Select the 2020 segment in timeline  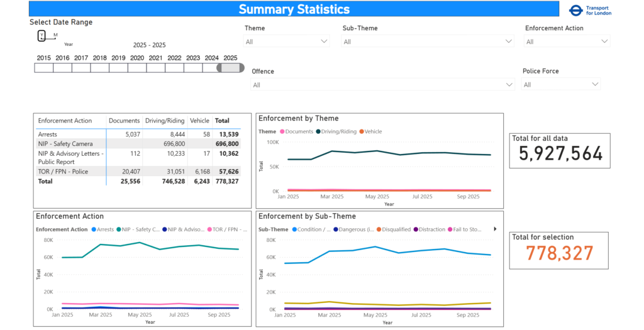click(137, 68)
